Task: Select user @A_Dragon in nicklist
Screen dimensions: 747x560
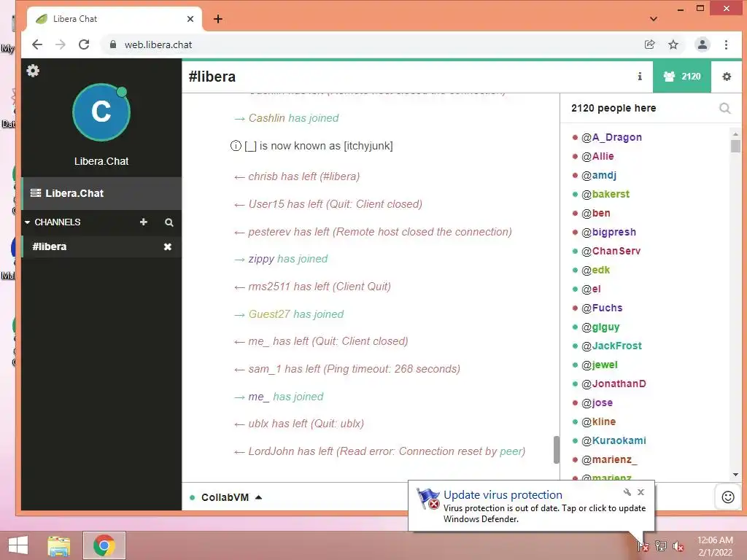Action: coord(611,137)
